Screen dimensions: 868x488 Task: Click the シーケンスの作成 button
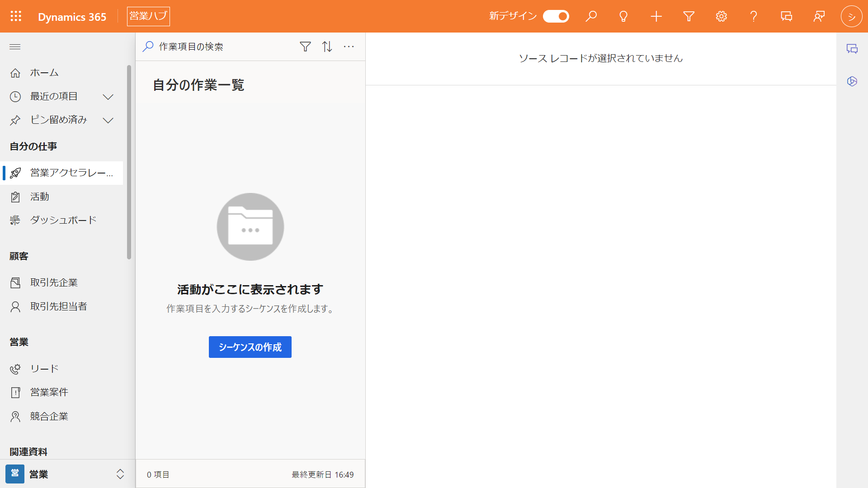(250, 347)
